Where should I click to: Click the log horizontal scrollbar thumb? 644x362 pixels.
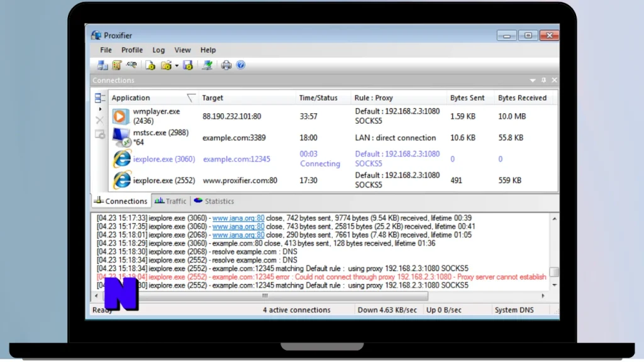click(265, 296)
